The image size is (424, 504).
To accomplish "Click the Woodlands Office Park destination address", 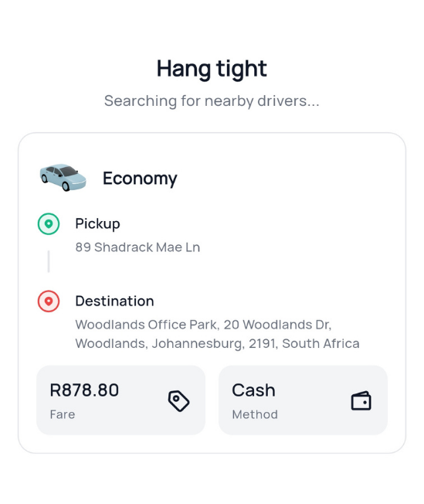I will coord(217,334).
